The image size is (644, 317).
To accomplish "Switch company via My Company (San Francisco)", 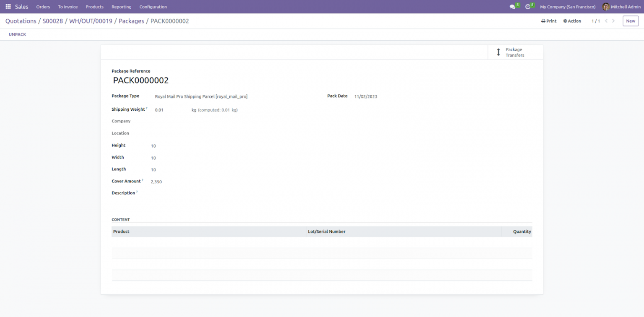I will [x=568, y=7].
